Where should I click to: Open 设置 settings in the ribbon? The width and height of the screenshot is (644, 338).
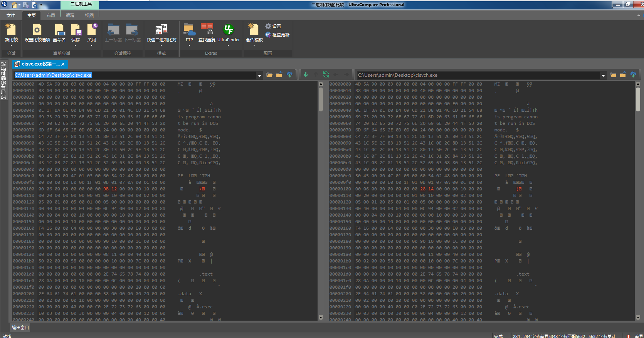273,26
